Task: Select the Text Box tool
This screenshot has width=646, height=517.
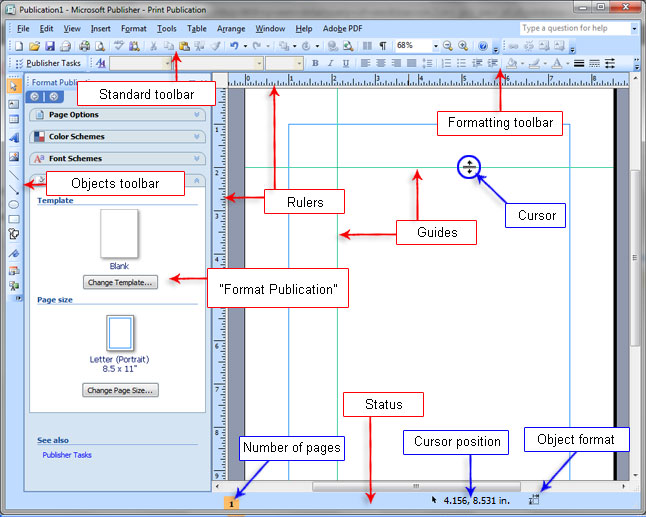Action: coord(14,104)
